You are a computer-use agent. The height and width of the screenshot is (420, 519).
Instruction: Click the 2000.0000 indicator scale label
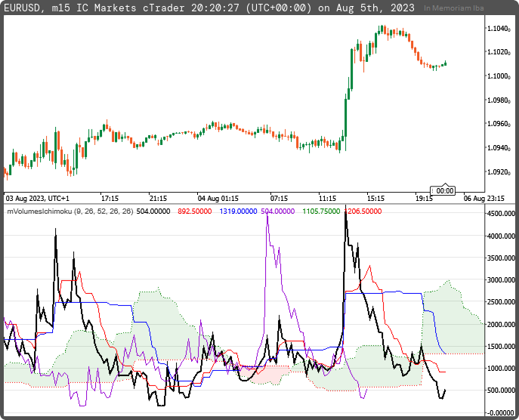[501, 324]
